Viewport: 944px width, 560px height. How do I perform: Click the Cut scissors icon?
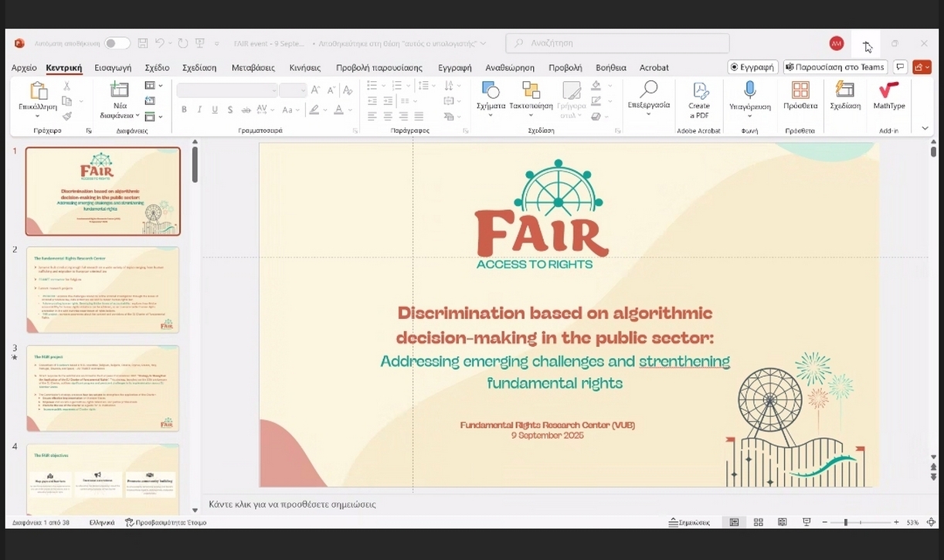pos(66,87)
